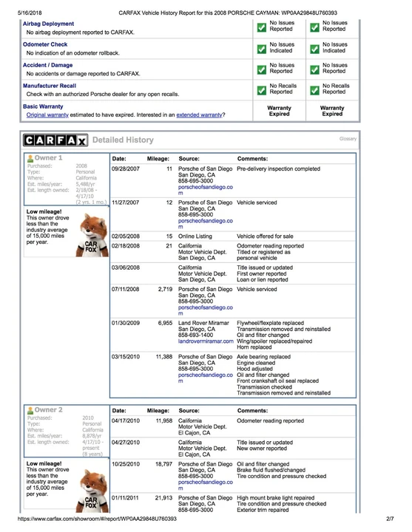Click the person icon next to Owner 1
The height and width of the screenshot is (532, 412).
[x=30, y=158]
